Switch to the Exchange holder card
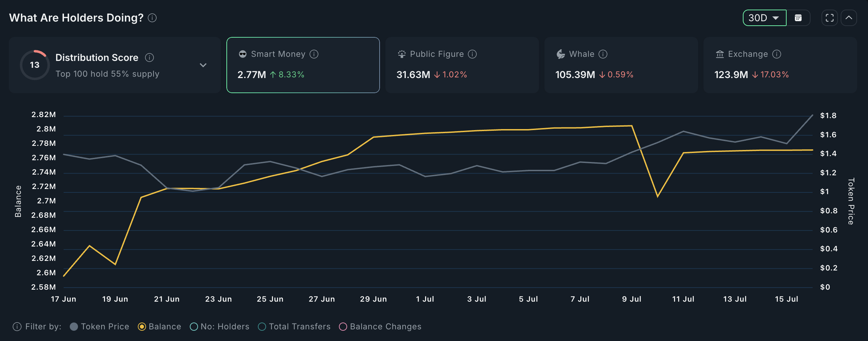This screenshot has width=868, height=341. tap(780, 65)
